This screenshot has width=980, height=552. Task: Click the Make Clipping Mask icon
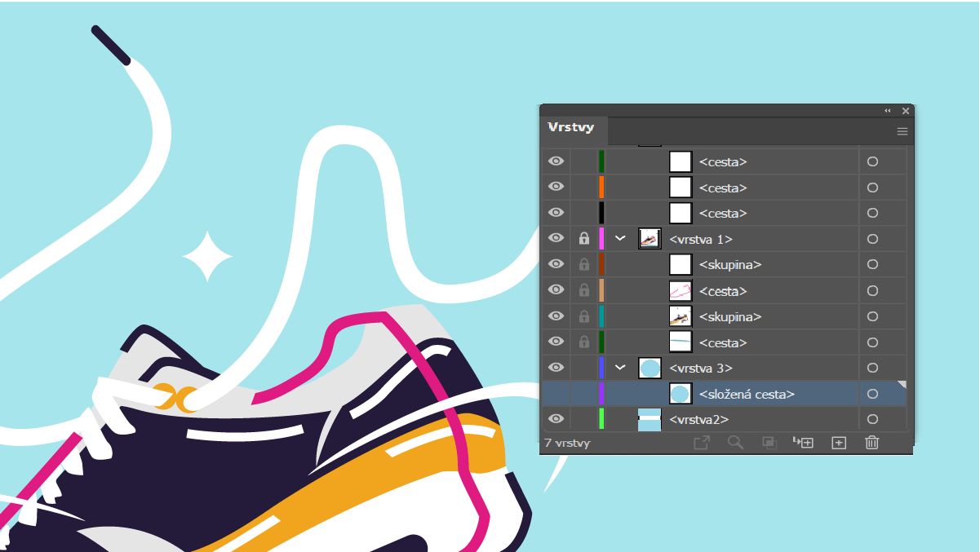coord(769,443)
